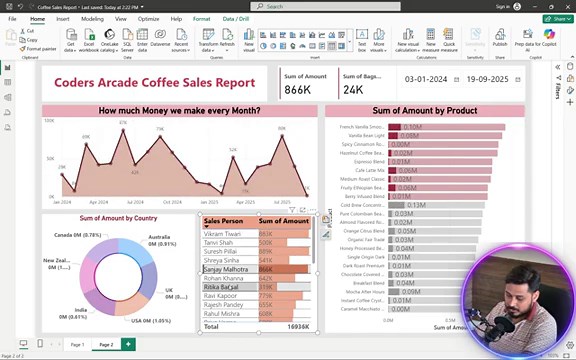Click the sales table vertical scrollbar
Image resolution: width=576 pixels, height=360 pixels.
[x=314, y=241]
